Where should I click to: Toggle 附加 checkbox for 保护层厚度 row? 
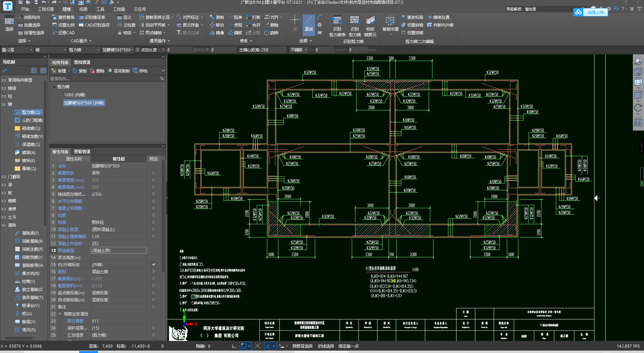[154, 328]
